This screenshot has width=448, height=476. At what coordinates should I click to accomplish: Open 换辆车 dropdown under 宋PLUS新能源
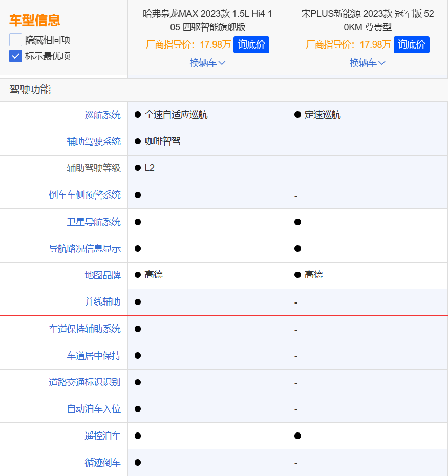click(x=368, y=63)
